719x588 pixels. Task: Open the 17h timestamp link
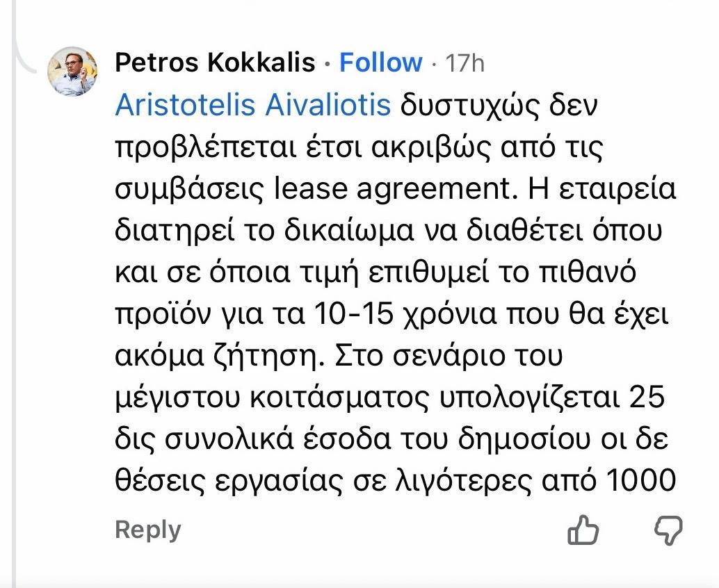point(464,64)
